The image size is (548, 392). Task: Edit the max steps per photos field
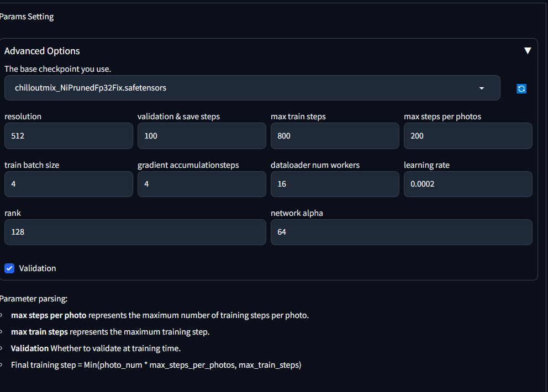pyautogui.click(x=468, y=136)
